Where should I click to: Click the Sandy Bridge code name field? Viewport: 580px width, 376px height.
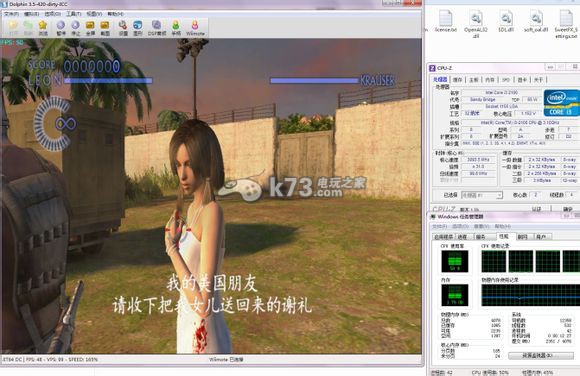482,100
